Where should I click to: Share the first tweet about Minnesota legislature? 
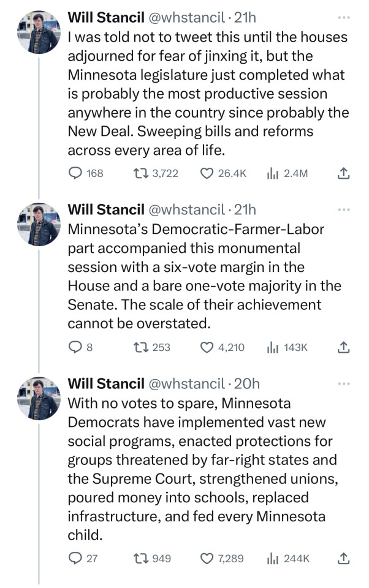pyautogui.click(x=344, y=173)
